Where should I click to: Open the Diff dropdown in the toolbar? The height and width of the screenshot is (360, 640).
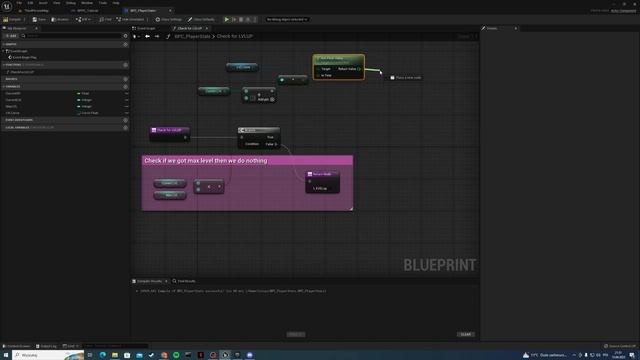click(x=83, y=19)
